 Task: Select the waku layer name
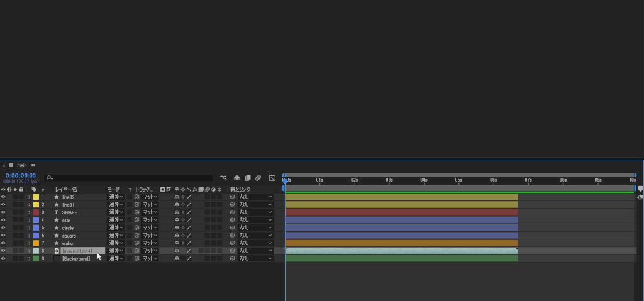point(67,243)
